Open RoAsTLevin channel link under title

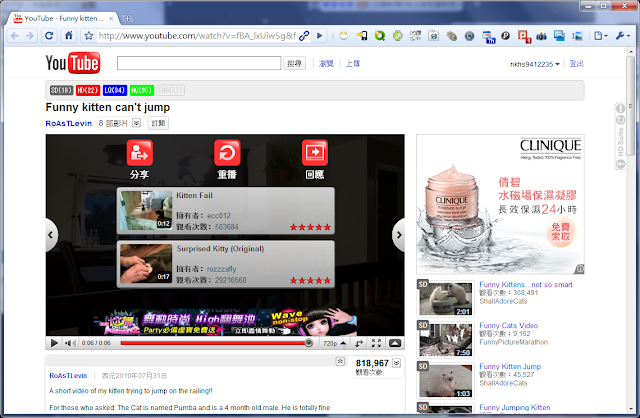click(69, 123)
